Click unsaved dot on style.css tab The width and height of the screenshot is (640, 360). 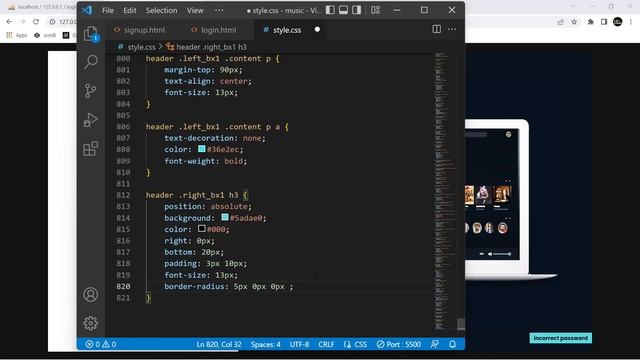[x=317, y=29]
